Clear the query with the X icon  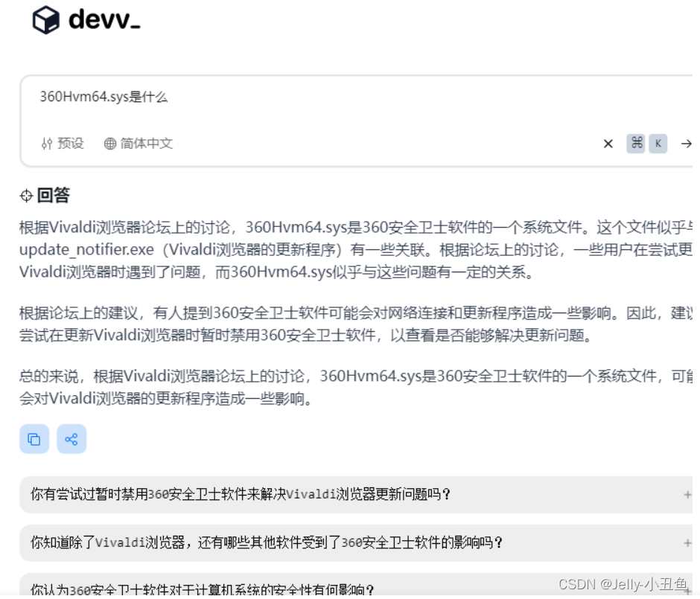(x=608, y=144)
